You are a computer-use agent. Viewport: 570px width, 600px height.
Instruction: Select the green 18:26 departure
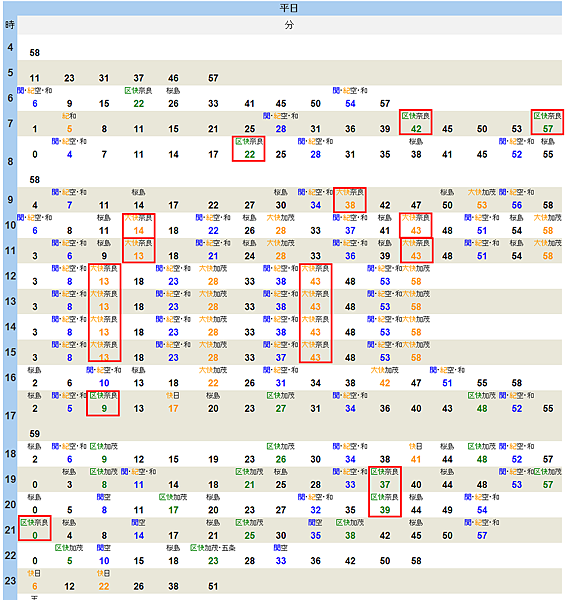(x=281, y=459)
